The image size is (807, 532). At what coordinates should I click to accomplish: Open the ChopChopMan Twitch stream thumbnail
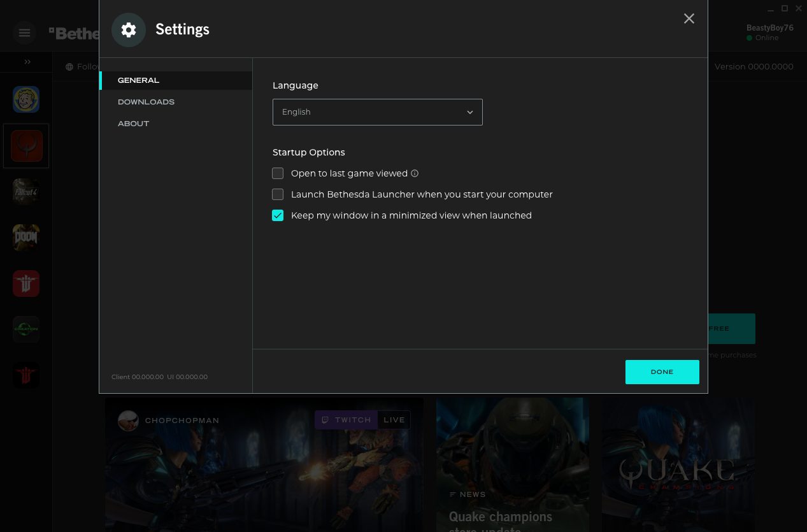(264, 465)
